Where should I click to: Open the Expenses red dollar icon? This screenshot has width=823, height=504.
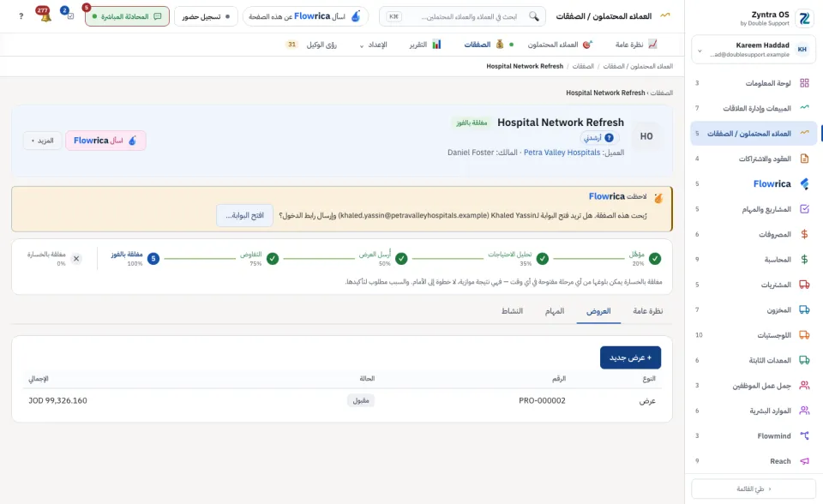[804, 234]
